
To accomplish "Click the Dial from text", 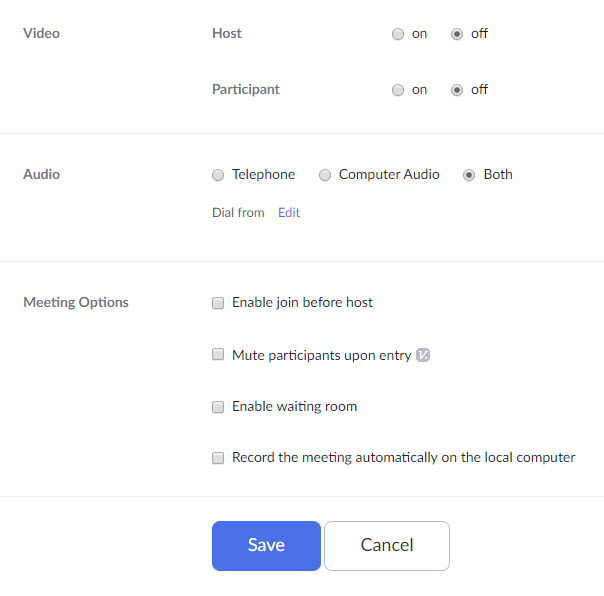I will pos(238,213).
